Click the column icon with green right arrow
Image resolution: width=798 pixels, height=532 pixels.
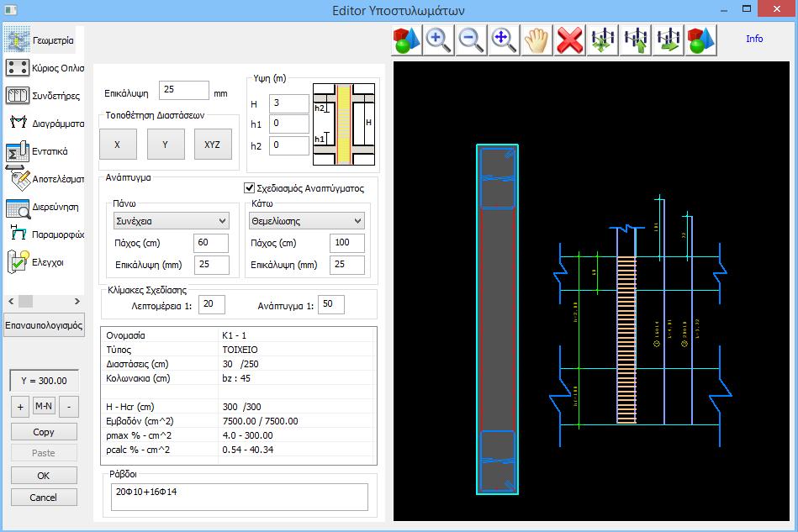click(x=668, y=40)
